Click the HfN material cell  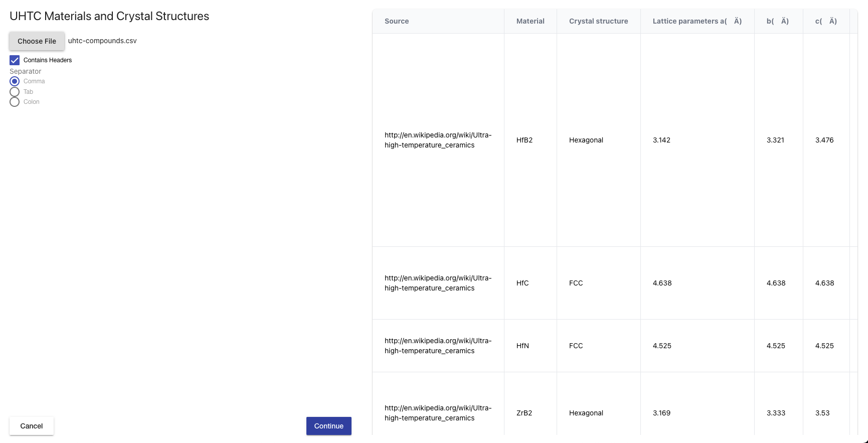[523, 346]
